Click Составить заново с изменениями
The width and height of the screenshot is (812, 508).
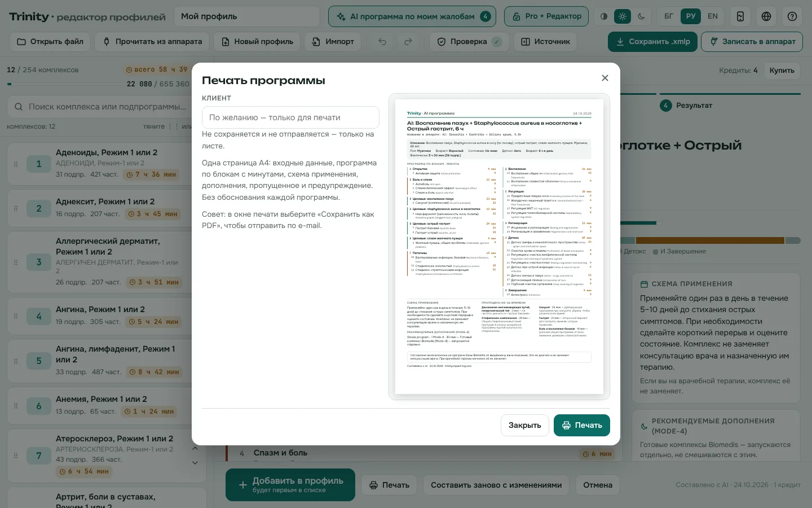[496, 485]
